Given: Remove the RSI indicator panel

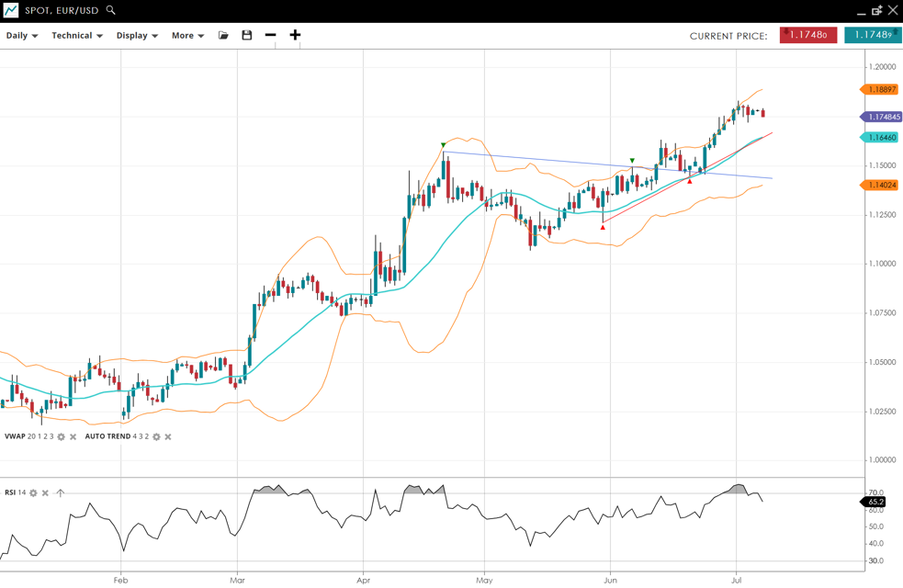Looking at the screenshot, I should click(x=45, y=493).
